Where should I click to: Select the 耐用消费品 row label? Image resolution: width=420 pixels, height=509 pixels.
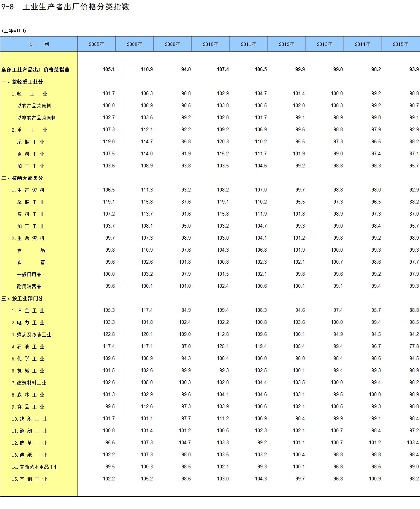pyautogui.click(x=29, y=286)
